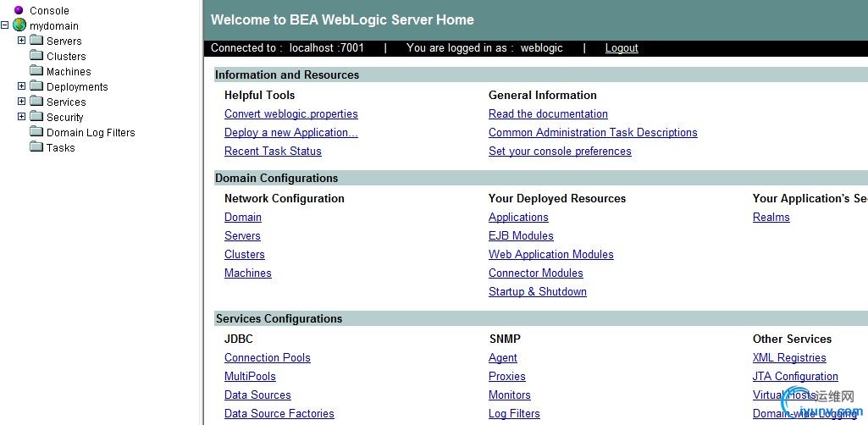
Task: Open Common Administration Task Descriptions link
Action: point(593,133)
